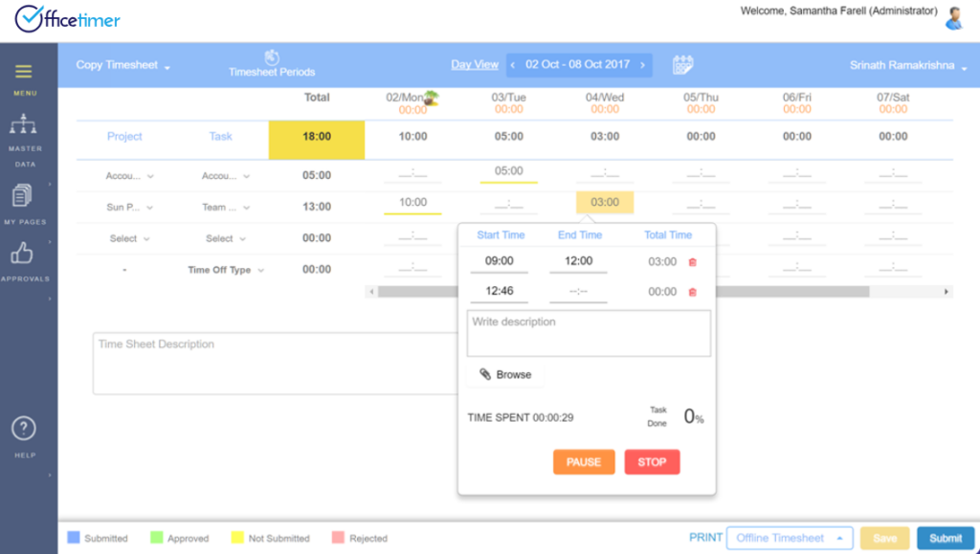The image size is (980, 554).
Task: Open Sun P... project dropdown
Action: click(129, 208)
